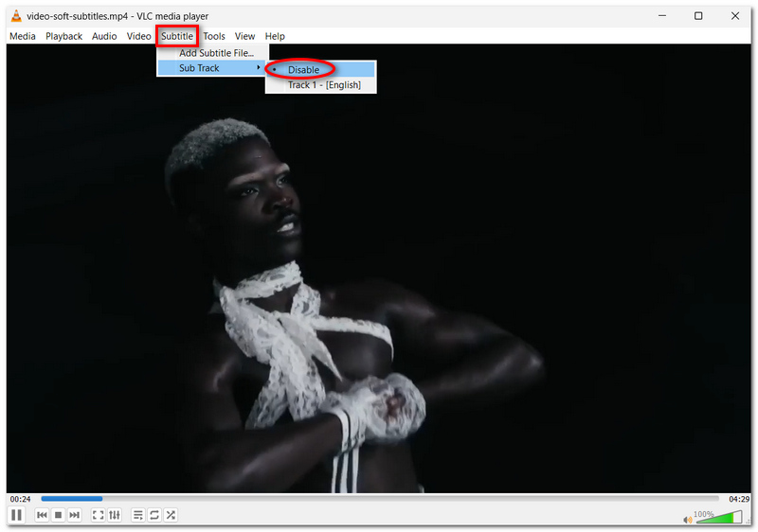Select Disable subtitle track option
The height and width of the screenshot is (532, 758).
pos(320,69)
